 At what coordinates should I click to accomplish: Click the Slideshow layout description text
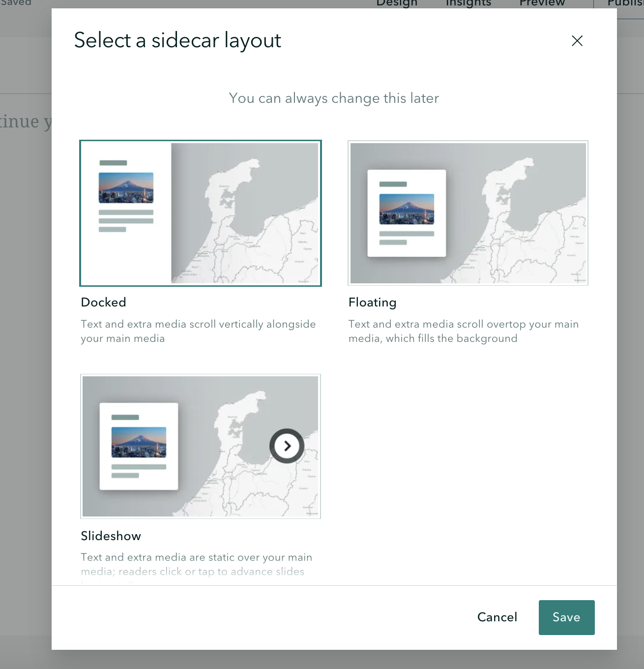(x=196, y=564)
